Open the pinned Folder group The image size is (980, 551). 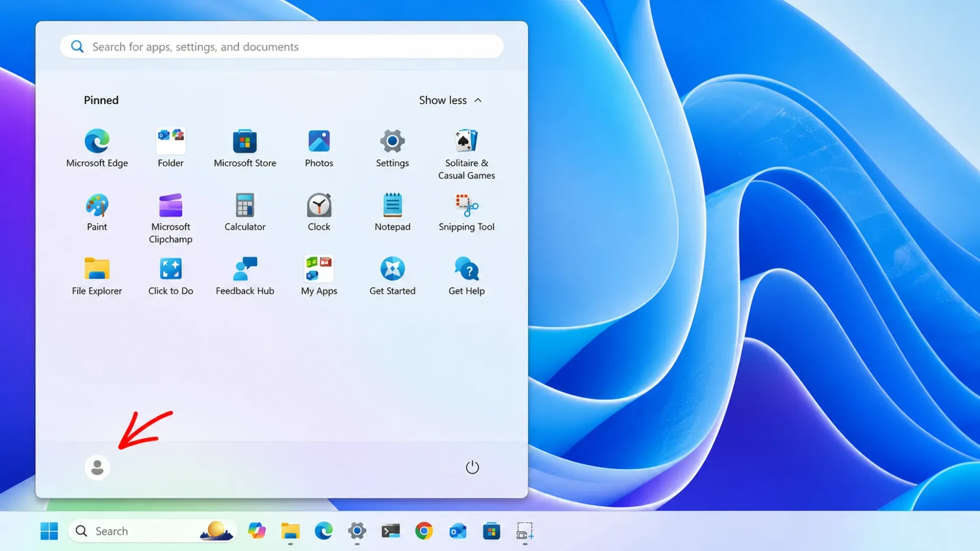[171, 148]
